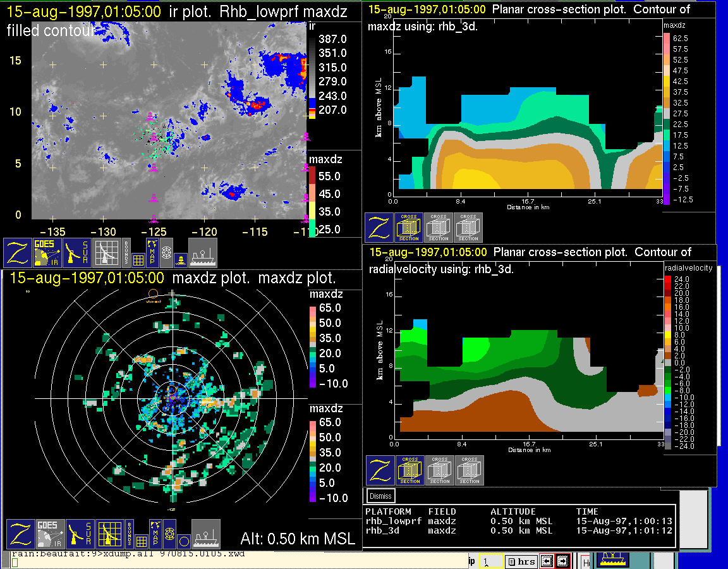
Task: Click the ship icon in bottom control bar
Action: coord(612,560)
